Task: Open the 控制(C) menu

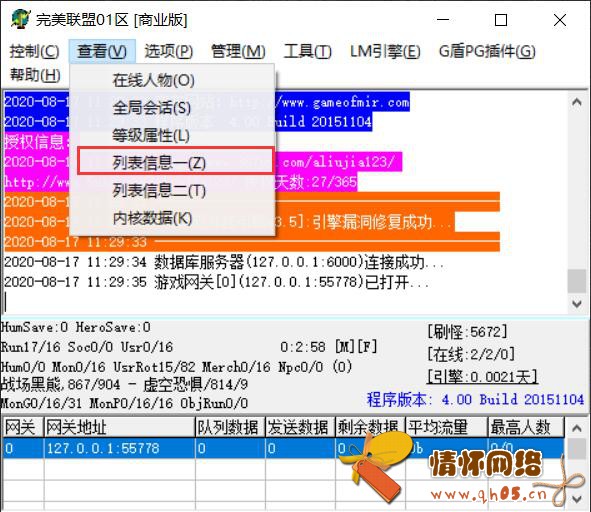Action: point(34,51)
